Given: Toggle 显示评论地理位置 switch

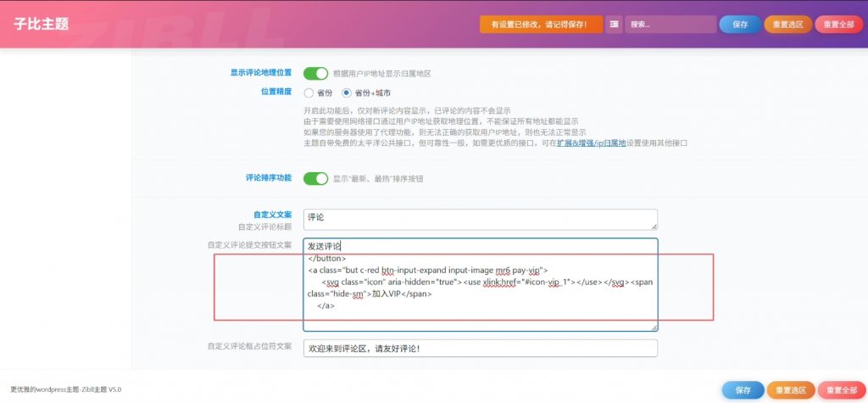Looking at the screenshot, I should [x=315, y=74].
